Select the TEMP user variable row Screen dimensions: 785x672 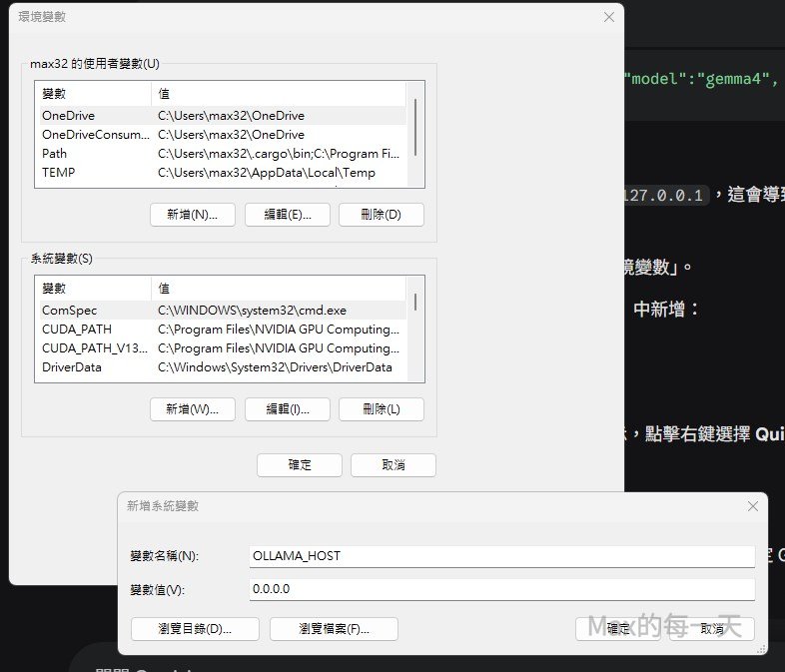coord(220,173)
